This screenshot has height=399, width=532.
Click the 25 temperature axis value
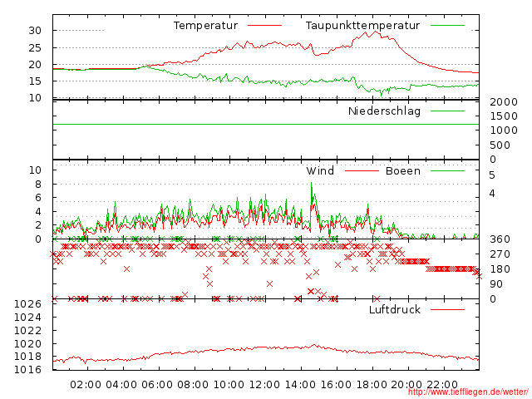[x=35, y=48]
